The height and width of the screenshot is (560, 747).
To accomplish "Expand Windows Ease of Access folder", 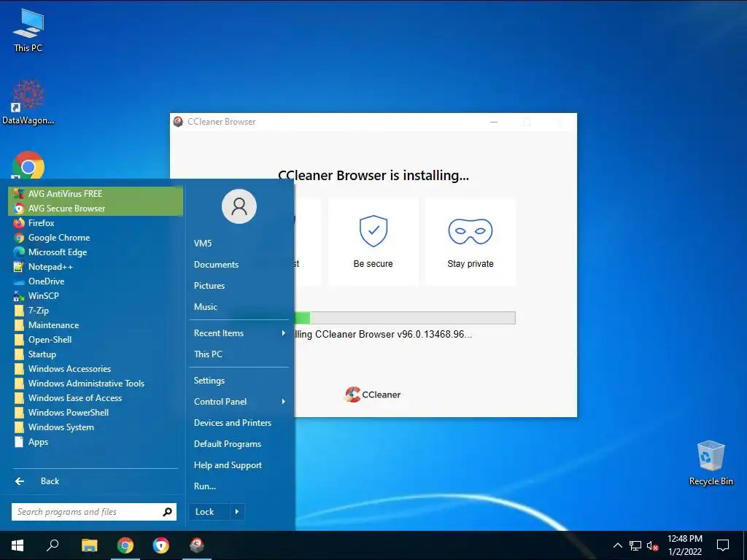I will click(96, 398).
